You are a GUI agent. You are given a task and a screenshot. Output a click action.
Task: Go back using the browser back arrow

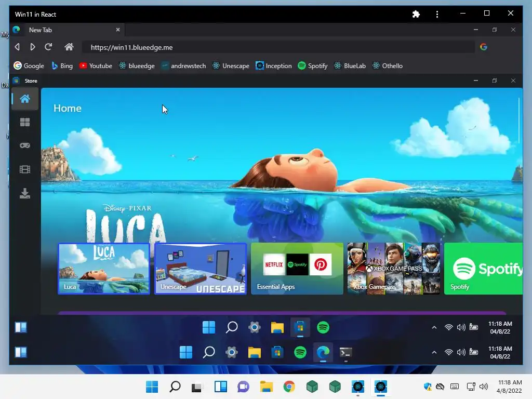tap(17, 47)
